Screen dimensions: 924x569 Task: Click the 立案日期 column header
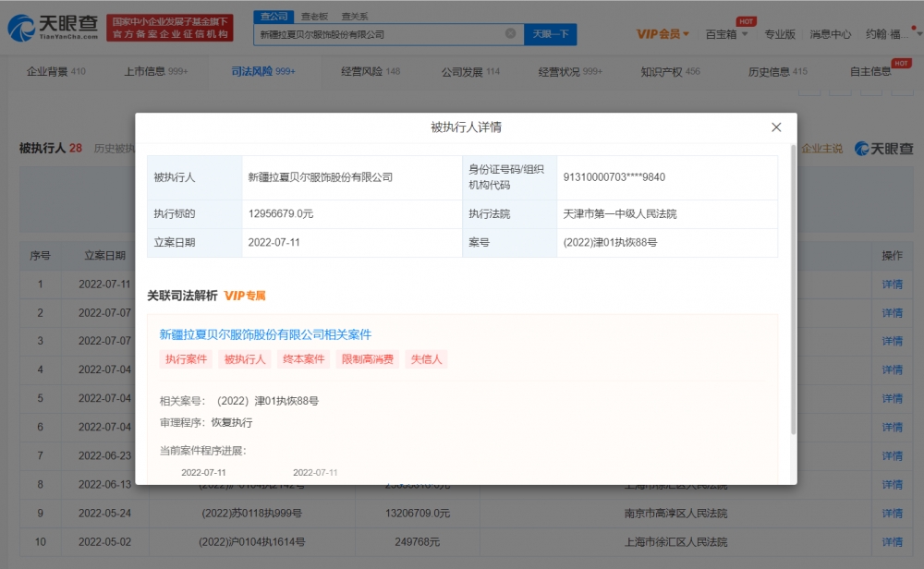point(105,256)
